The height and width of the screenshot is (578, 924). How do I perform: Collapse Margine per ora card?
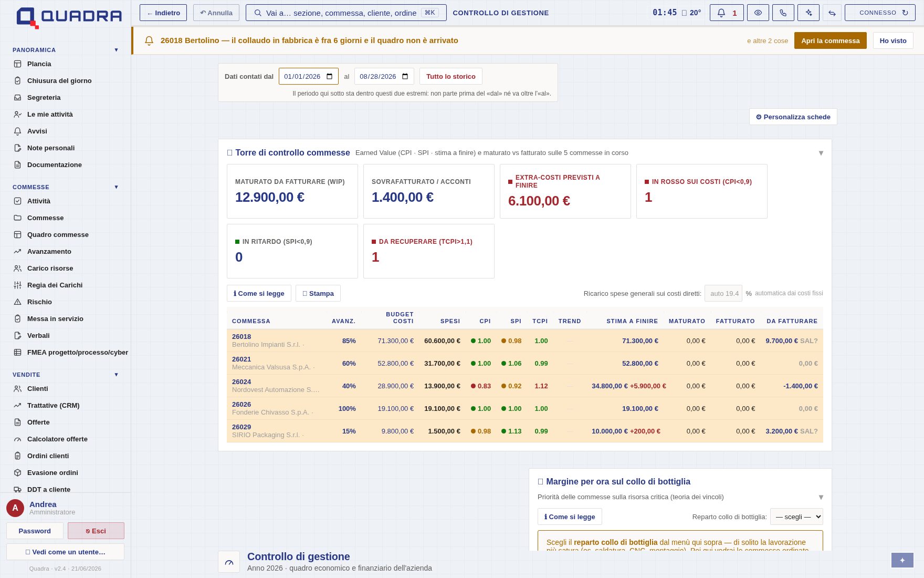[x=821, y=497]
